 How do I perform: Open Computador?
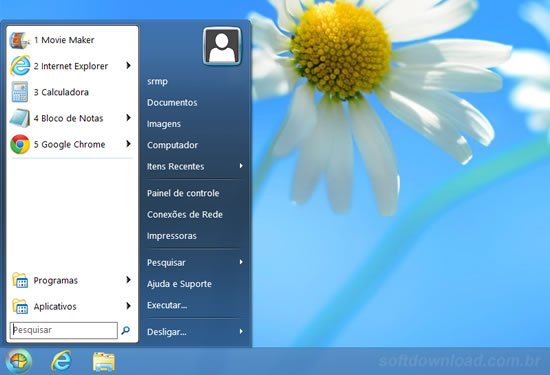[x=172, y=145]
